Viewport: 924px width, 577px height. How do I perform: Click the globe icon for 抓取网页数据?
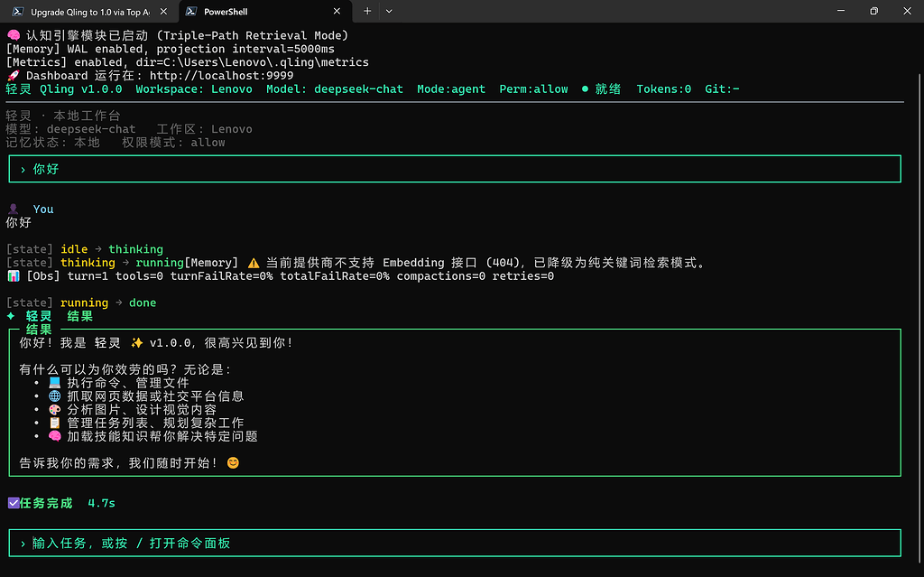coord(55,396)
